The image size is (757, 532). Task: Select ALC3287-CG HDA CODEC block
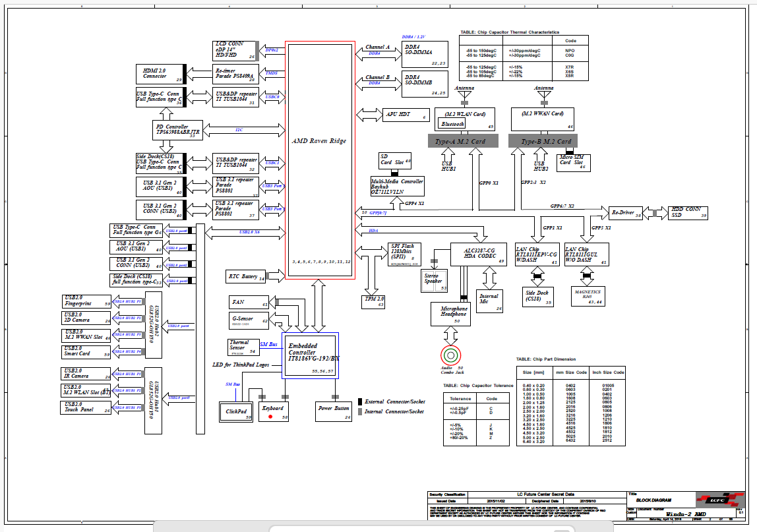point(479,254)
